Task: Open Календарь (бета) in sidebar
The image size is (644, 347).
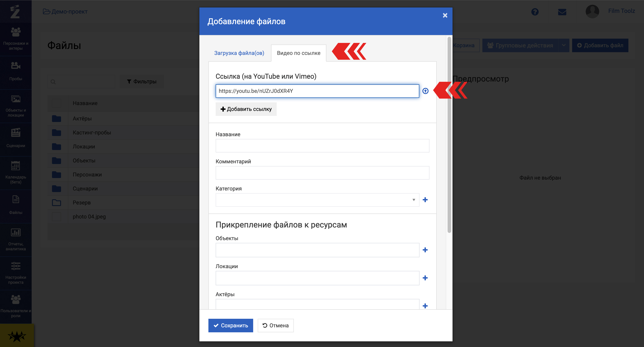Action: [x=16, y=172]
